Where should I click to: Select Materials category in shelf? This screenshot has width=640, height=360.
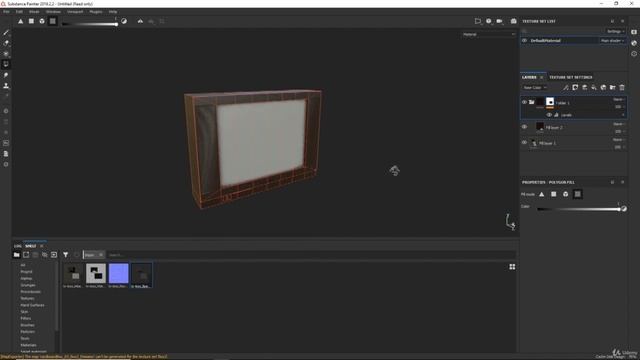(28, 345)
